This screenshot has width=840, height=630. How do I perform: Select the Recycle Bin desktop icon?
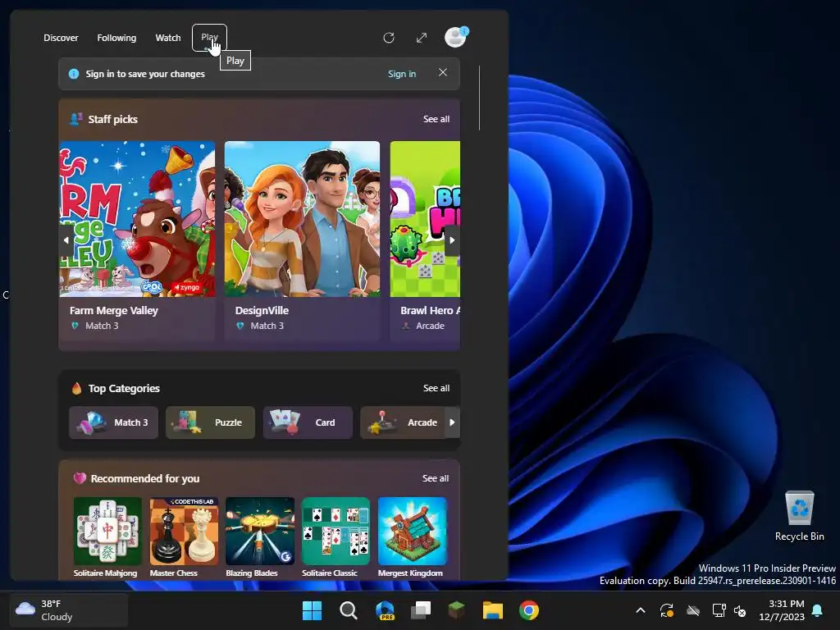[x=799, y=517]
